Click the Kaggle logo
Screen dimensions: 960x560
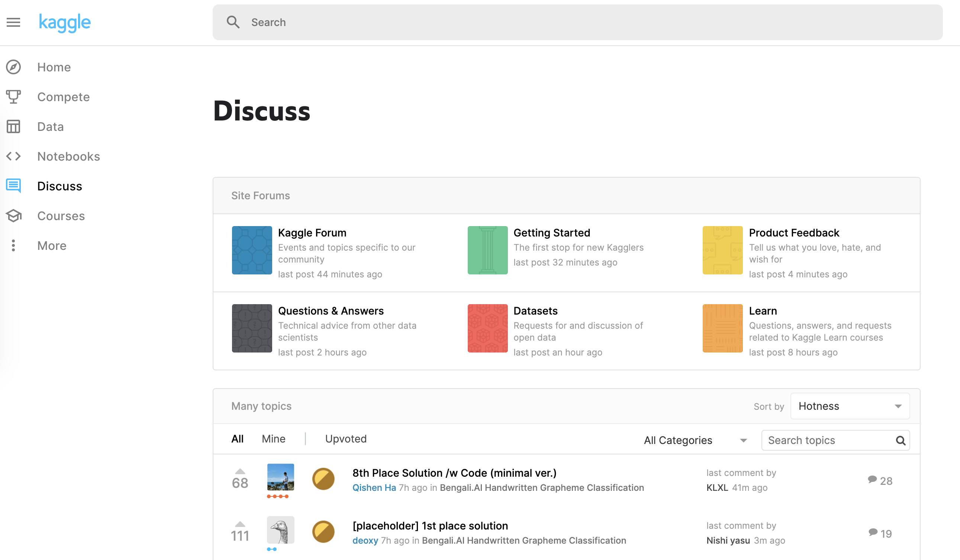tap(65, 22)
